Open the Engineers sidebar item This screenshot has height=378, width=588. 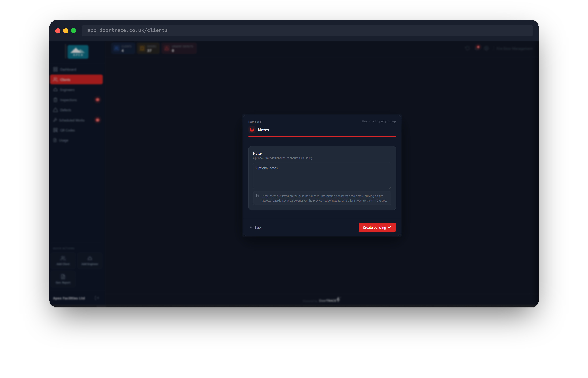[x=76, y=90]
